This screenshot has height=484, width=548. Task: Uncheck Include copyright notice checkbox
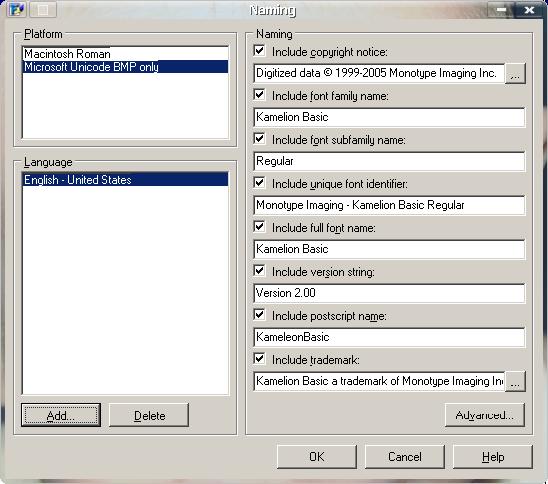point(259,51)
